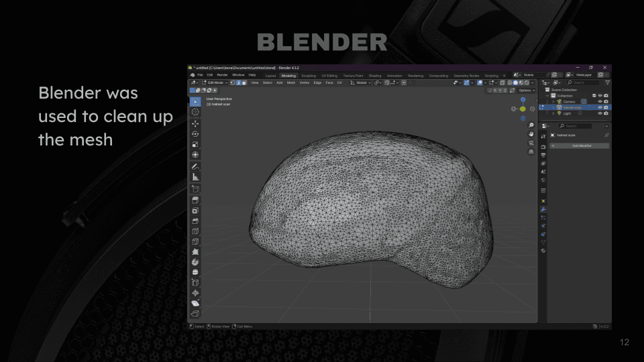Pick the Annotate pencil tool
The image size is (644, 362).
(195, 166)
